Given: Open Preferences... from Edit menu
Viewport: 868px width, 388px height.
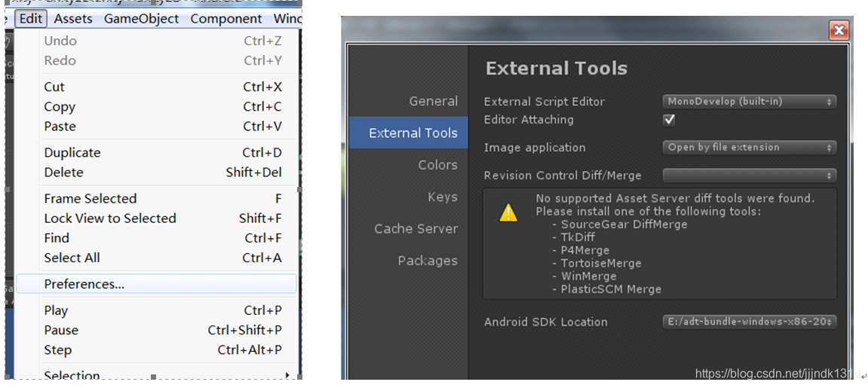Looking at the screenshot, I should [x=156, y=284].
